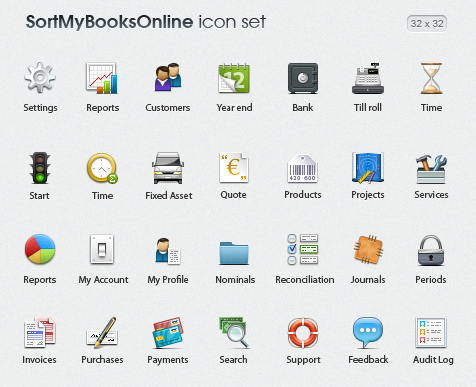Click the My Account light switch icon
Screen dimensions: 476x387
[x=102, y=249]
